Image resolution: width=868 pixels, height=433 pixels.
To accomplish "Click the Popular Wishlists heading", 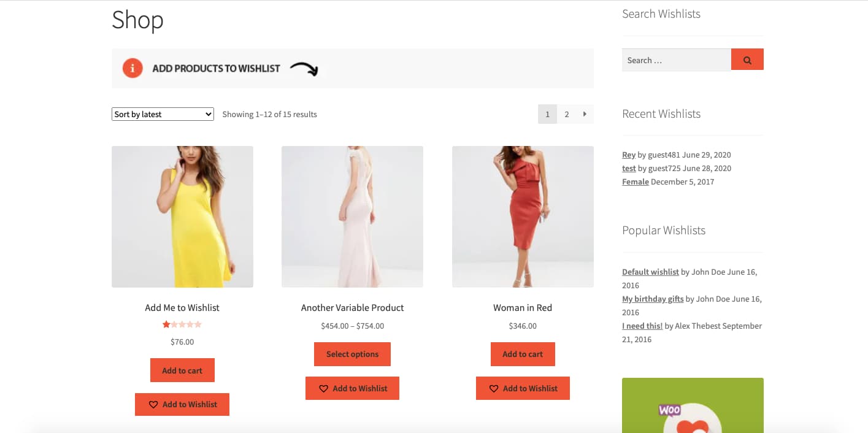I will pos(664,230).
